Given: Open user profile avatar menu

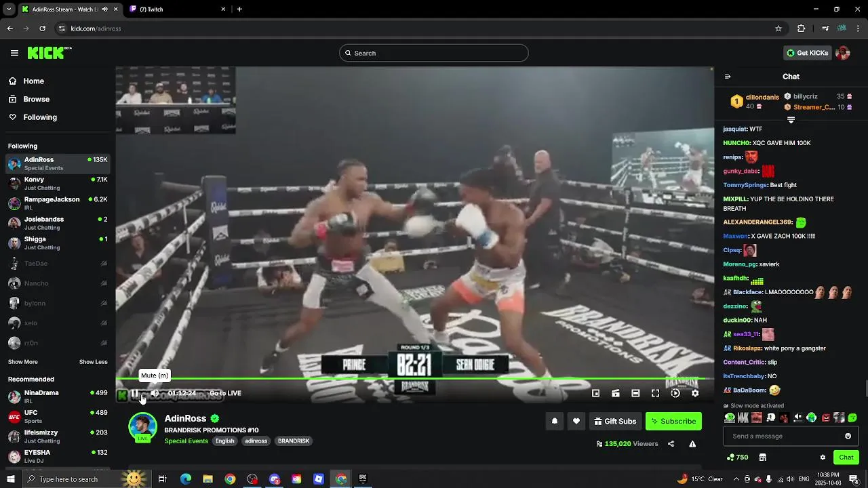Looking at the screenshot, I should click(843, 53).
